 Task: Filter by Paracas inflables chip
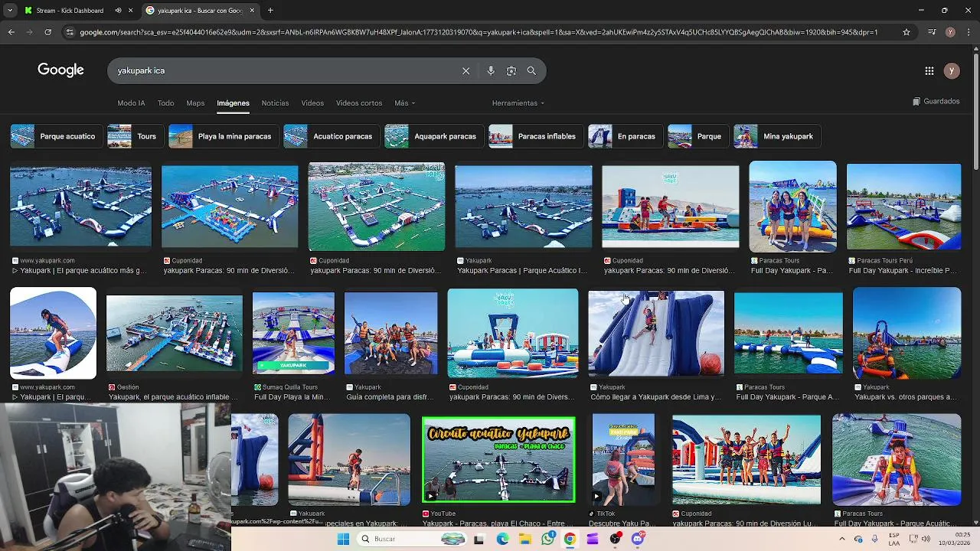coord(535,136)
